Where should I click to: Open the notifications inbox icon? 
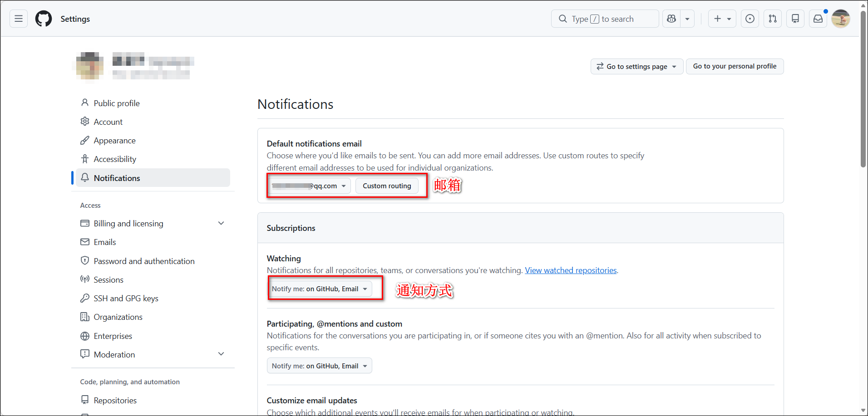pyautogui.click(x=818, y=19)
